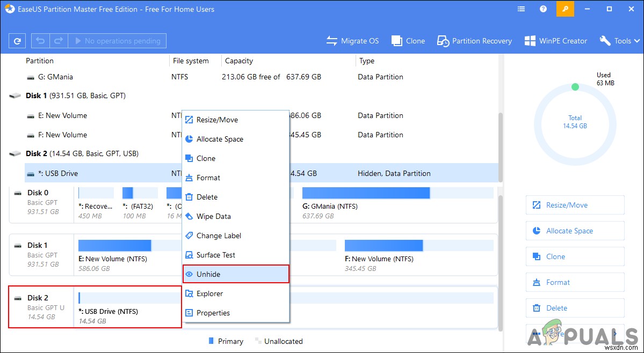Click Delete button in right panel
The image size is (644, 353).
click(575, 308)
